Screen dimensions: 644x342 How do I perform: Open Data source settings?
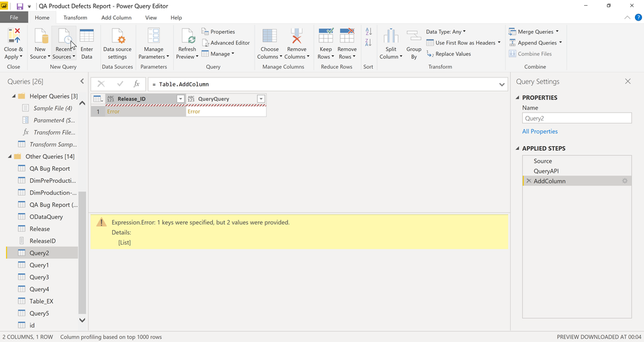click(117, 44)
